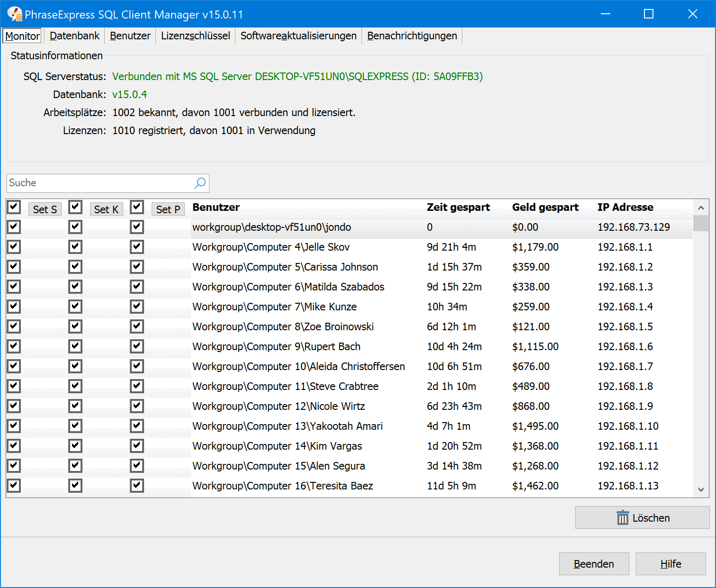This screenshot has height=588, width=716.
Task: Click the Beenden button
Action: tap(594, 564)
